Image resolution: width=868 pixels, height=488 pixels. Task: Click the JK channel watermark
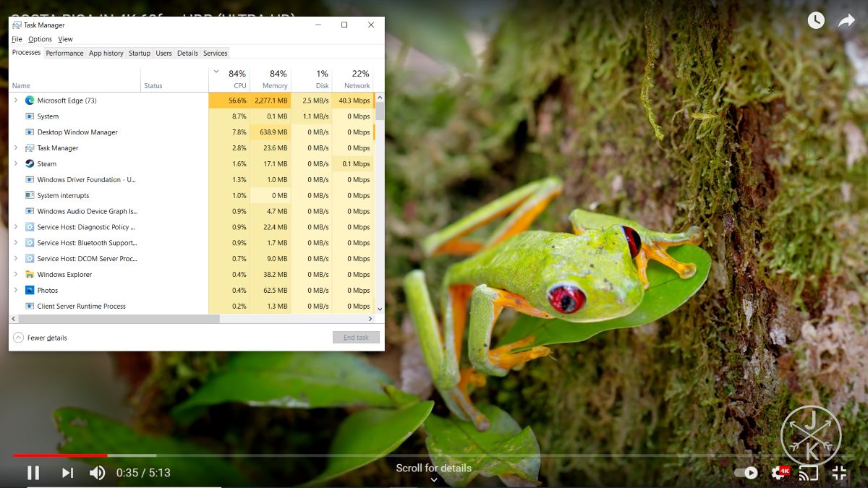pos(811,435)
